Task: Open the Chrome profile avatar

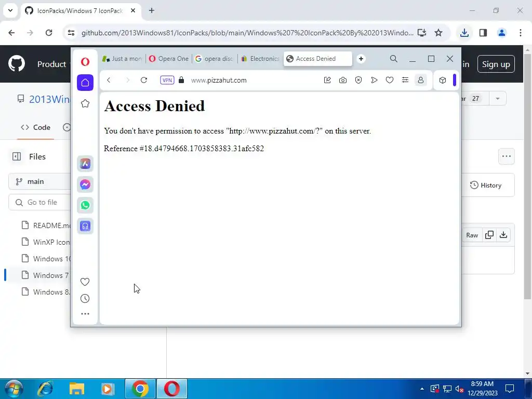Action: pyautogui.click(x=502, y=33)
